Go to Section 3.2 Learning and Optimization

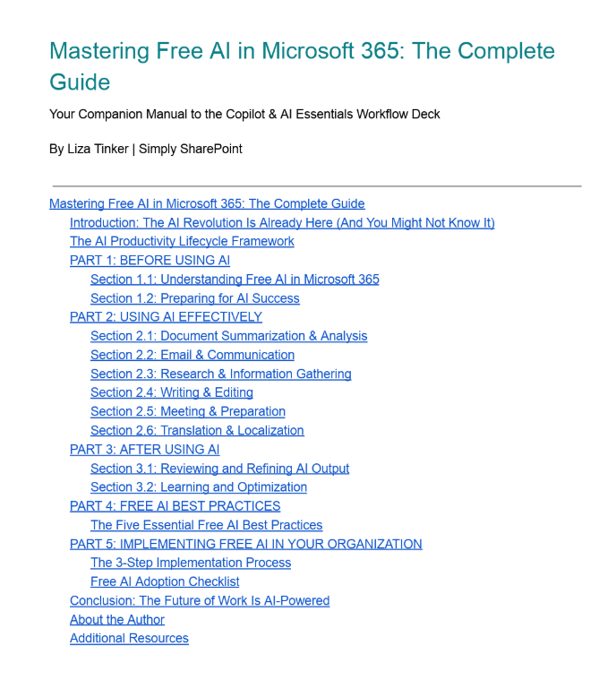tap(198, 487)
